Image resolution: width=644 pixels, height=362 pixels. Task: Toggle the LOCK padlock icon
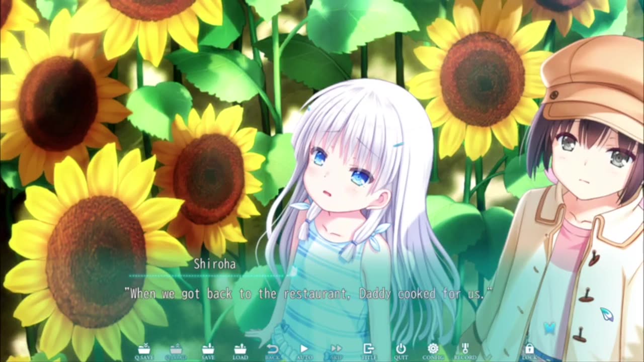(529, 351)
